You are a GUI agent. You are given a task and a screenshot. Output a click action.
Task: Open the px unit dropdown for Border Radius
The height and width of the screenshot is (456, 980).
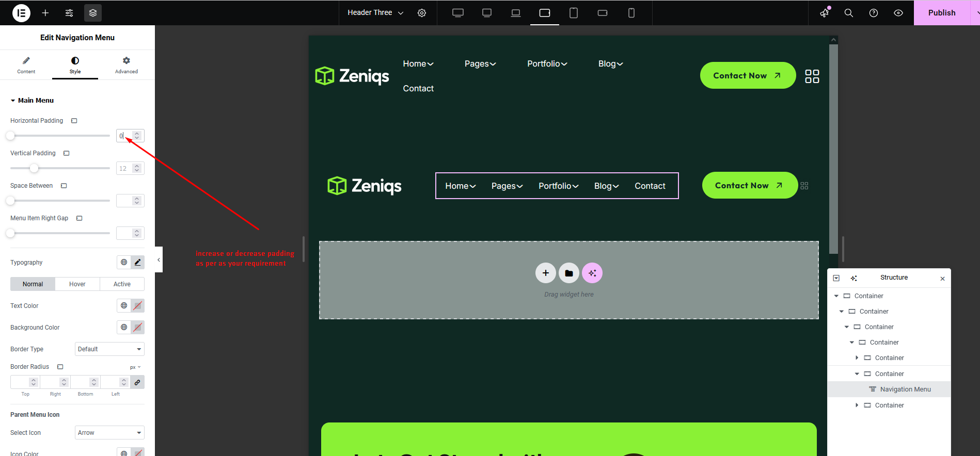[x=135, y=367]
